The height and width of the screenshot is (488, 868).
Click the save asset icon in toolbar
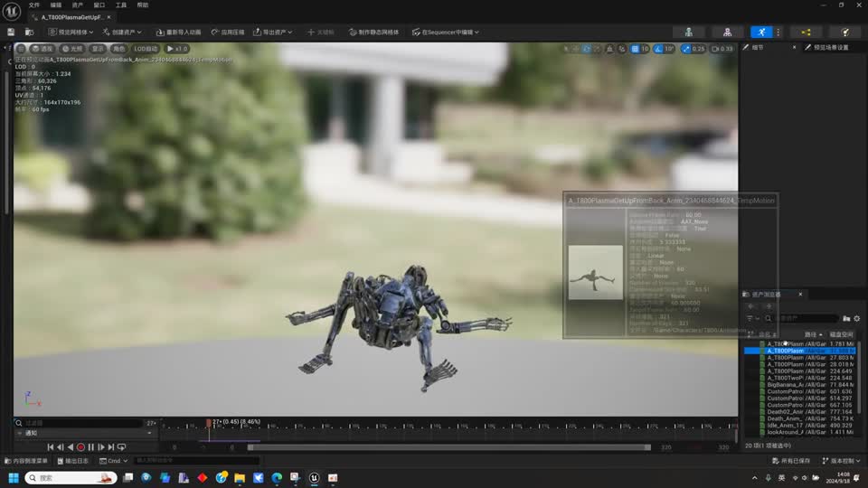11,32
